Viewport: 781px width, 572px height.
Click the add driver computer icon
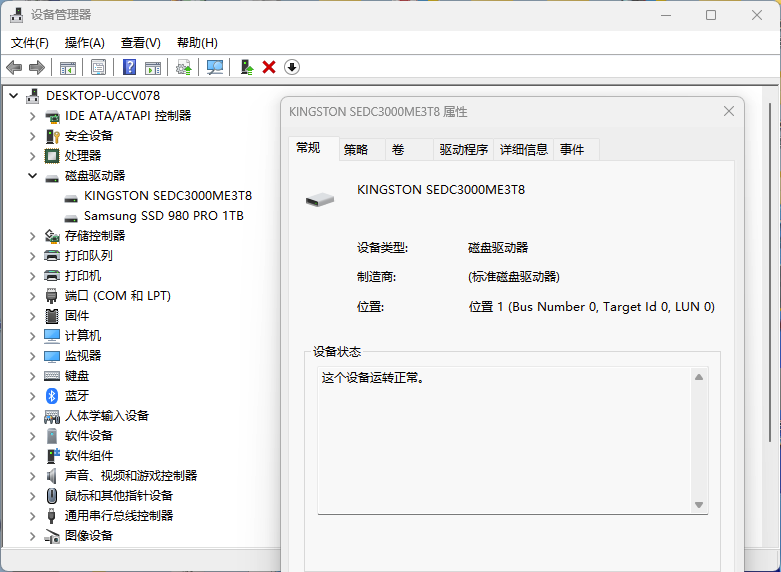(247, 67)
